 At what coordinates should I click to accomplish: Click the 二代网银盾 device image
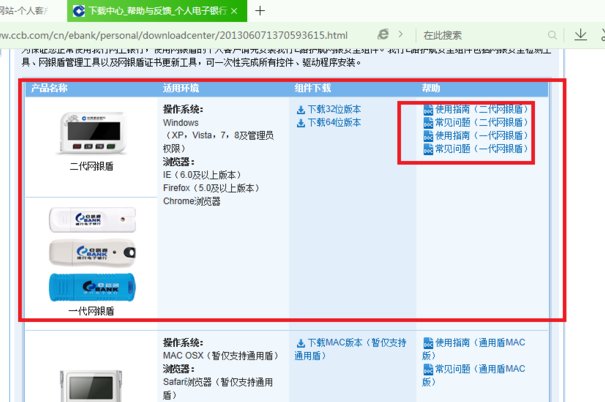click(92, 133)
